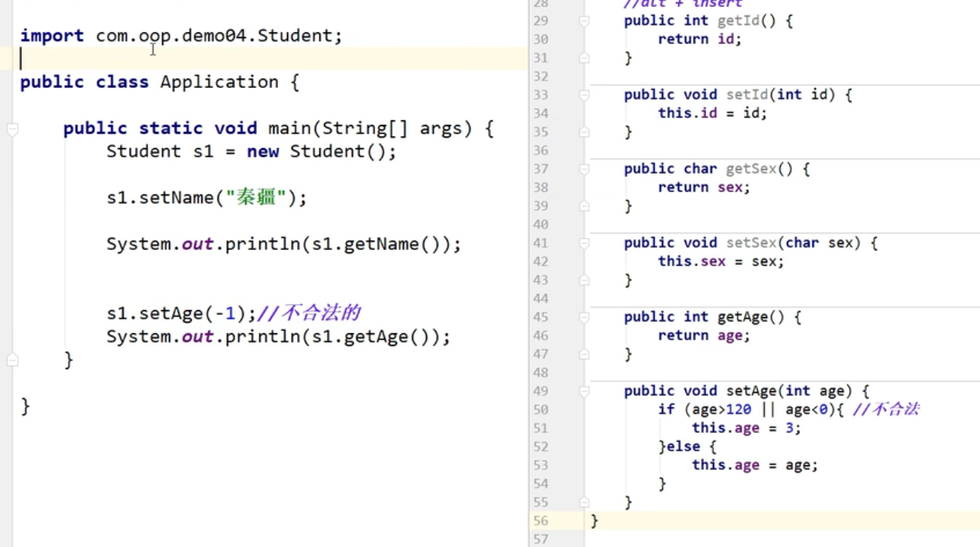Viewport: 980px width, 547px height.
Task: Click the return sex; statement
Action: 704,187
